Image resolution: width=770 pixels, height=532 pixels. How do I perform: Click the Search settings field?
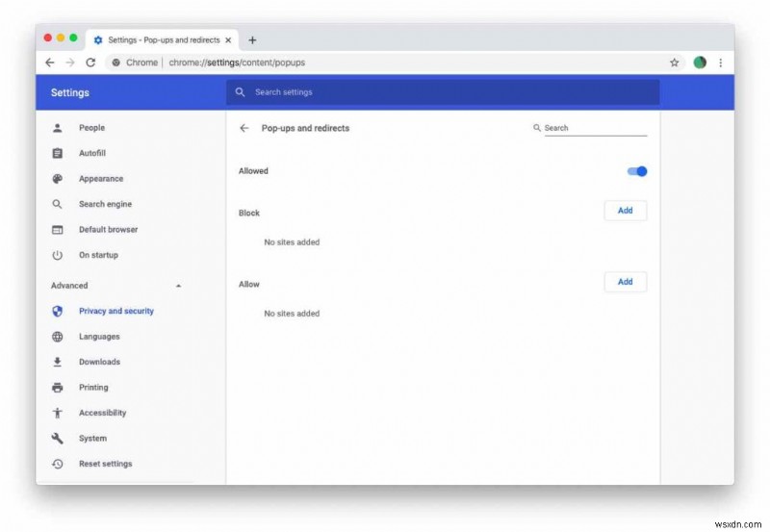click(x=443, y=92)
